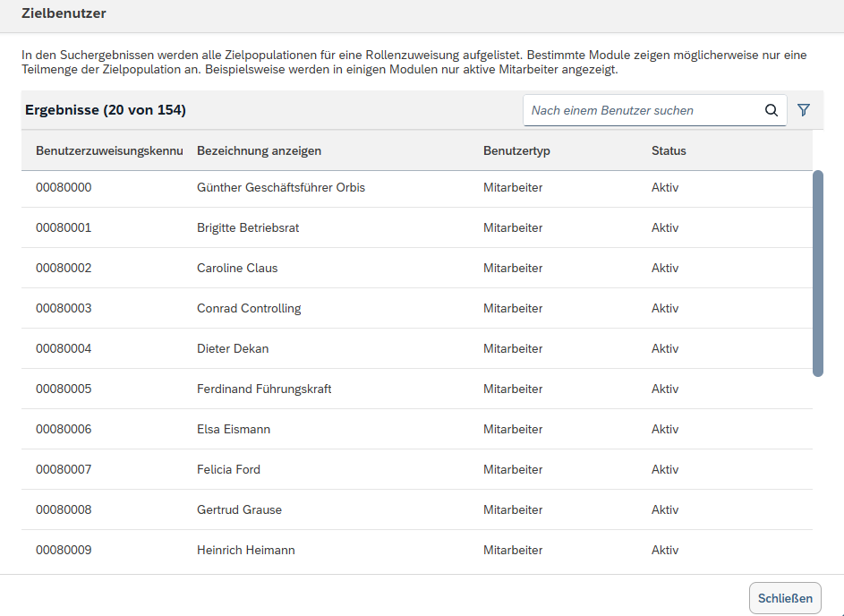Choose the Conrad Controlling entry
Viewport: 844px width, 616px height.
click(249, 308)
